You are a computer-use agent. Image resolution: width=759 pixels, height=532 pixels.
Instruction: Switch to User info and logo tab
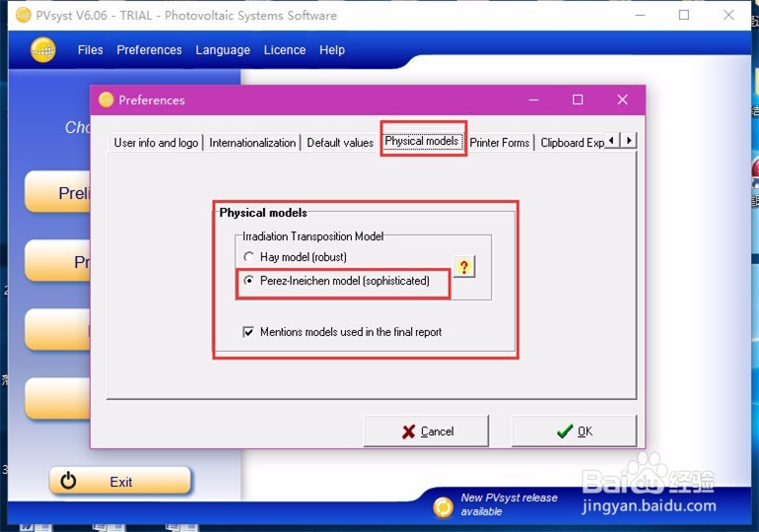click(x=156, y=143)
